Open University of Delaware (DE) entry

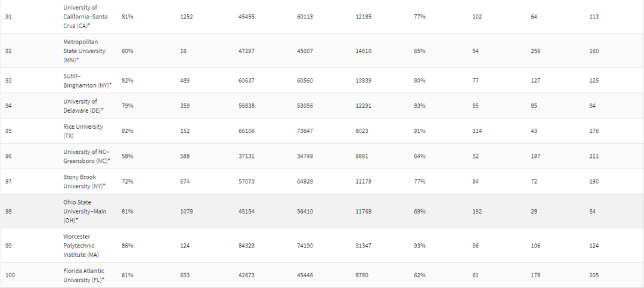point(83,106)
